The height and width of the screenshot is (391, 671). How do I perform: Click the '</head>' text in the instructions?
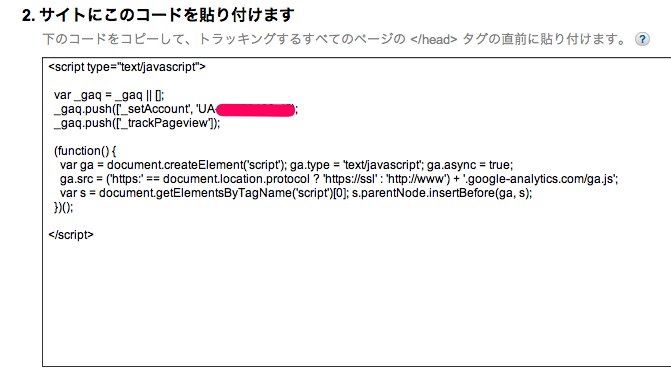(433, 39)
